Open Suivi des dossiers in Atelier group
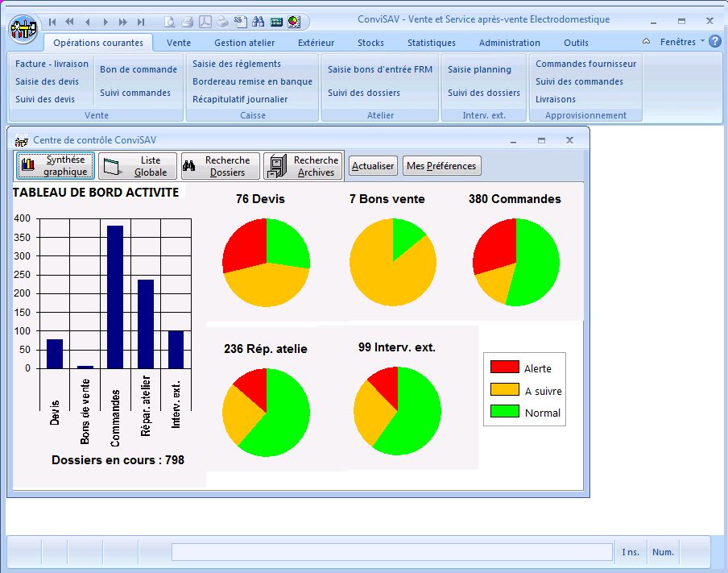728x573 pixels. (x=363, y=93)
